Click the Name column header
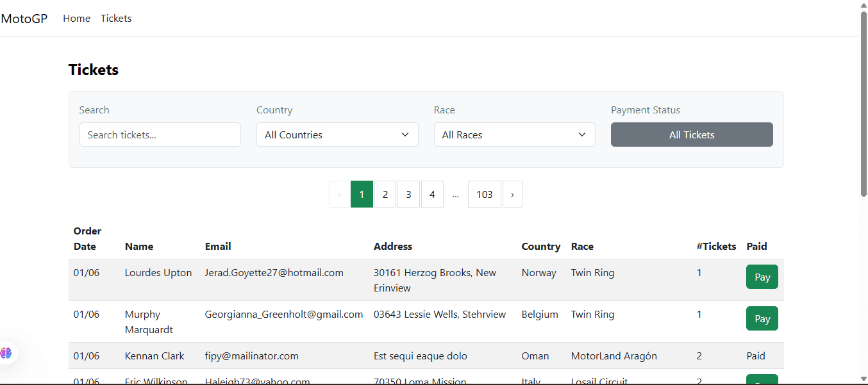This screenshot has width=868, height=385. point(139,246)
